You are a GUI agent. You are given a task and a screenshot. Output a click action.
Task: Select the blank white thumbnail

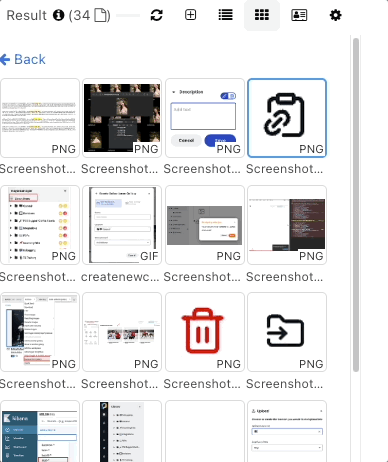pyautogui.click(x=205, y=431)
